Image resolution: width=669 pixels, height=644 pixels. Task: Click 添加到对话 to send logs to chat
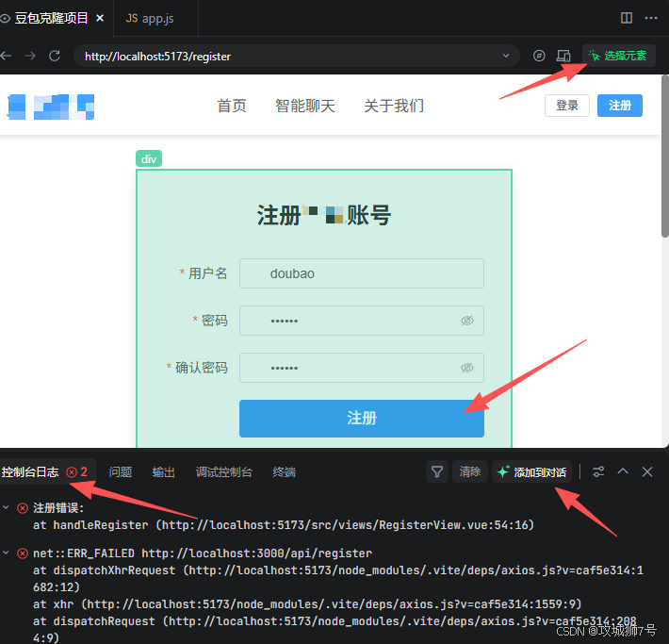[x=531, y=471]
